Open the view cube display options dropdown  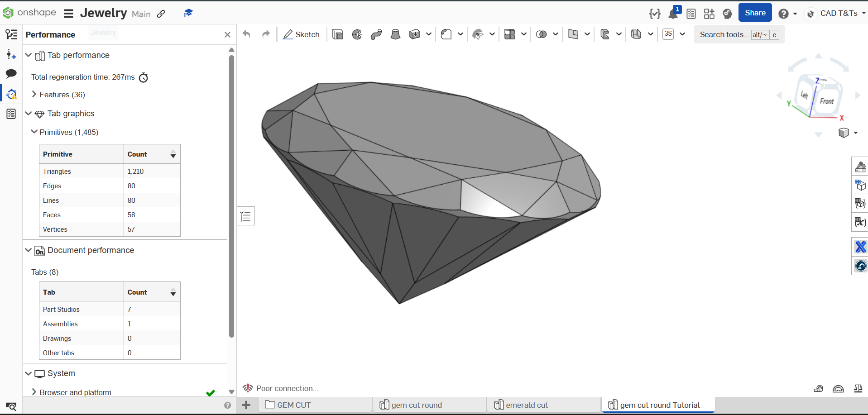856,133
